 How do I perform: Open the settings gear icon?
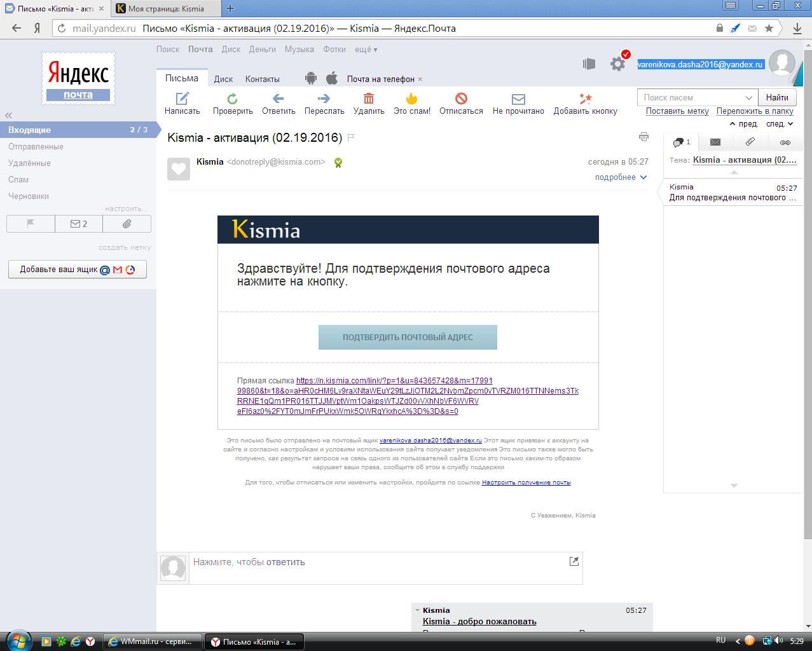(x=617, y=64)
